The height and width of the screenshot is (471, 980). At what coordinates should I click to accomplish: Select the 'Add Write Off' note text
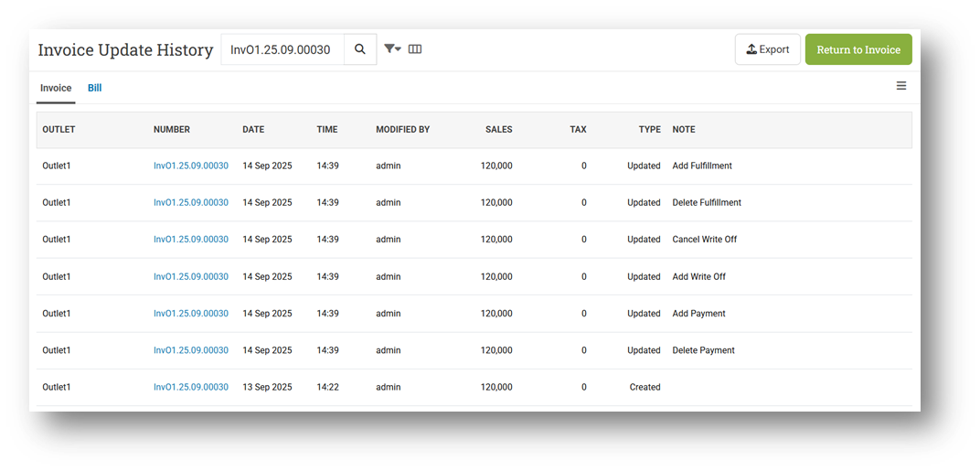[x=698, y=276]
